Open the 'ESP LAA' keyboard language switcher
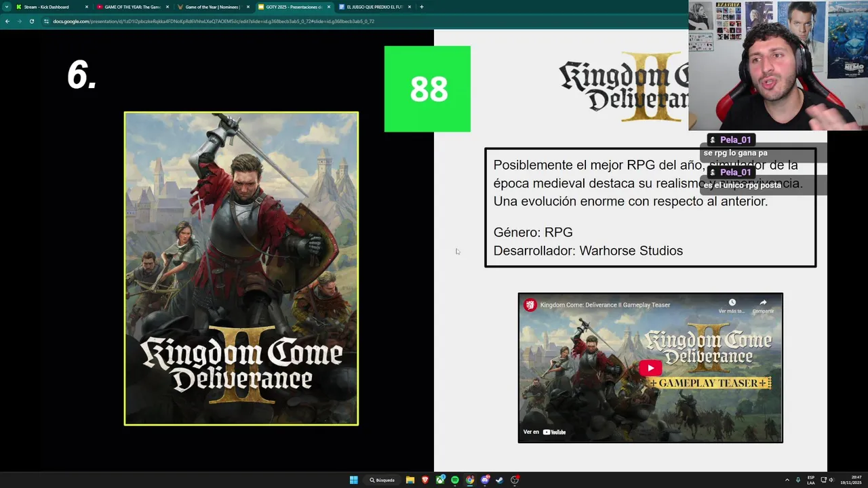The height and width of the screenshot is (488, 868). (811, 480)
